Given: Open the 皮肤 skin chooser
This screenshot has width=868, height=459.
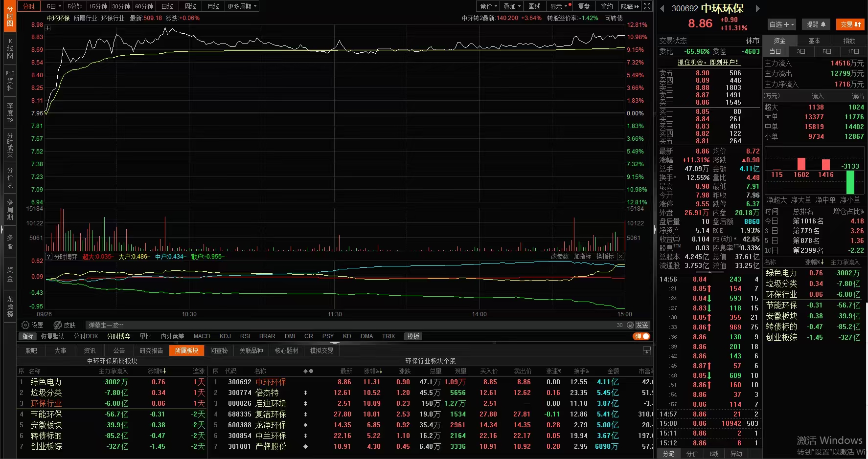Looking at the screenshot, I should [65, 325].
